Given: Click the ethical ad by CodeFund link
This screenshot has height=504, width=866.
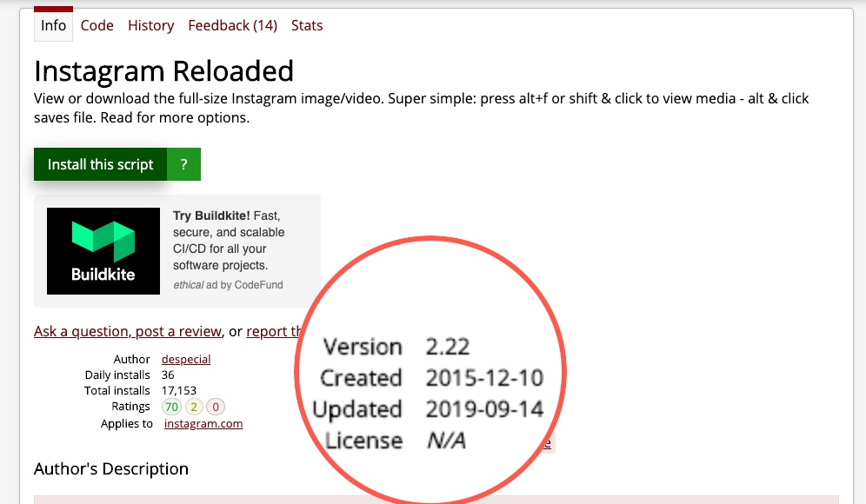Looking at the screenshot, I should (x=228, y=285).
